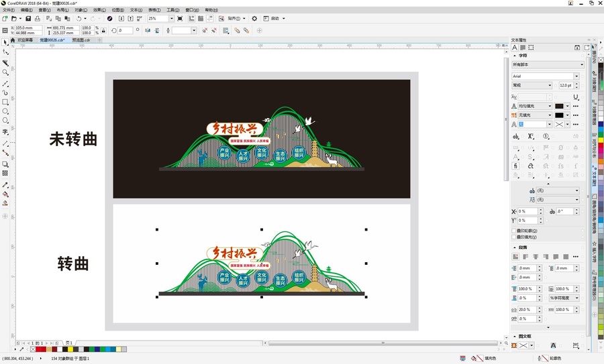
Task: Select the Ellipse tool
Action: click(x=5, y=111)
